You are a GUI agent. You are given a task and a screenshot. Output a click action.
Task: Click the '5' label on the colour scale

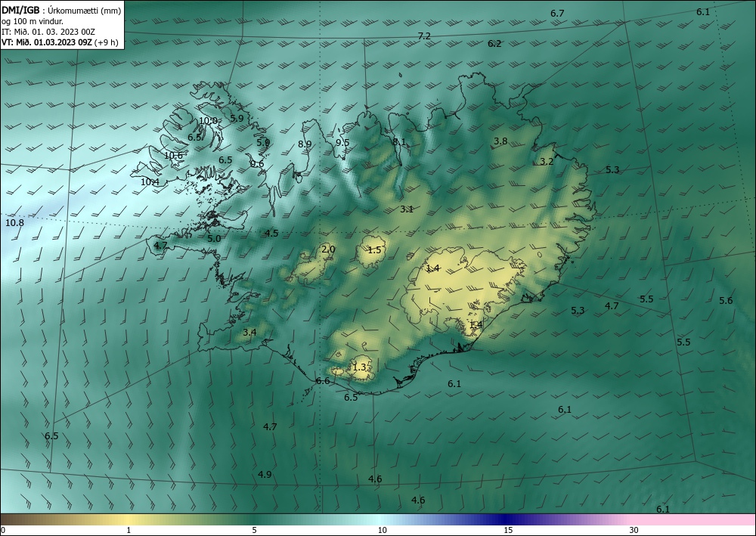[x=255, y=531]
